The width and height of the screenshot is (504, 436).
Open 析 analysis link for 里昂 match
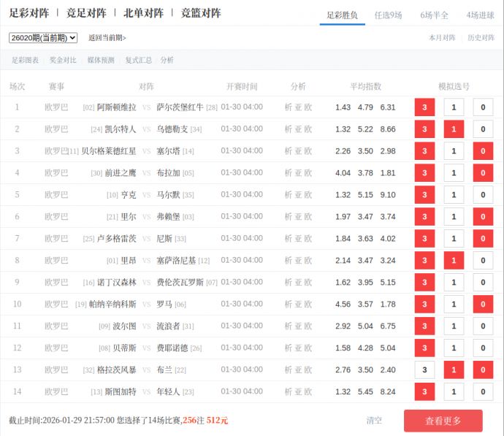click(289, 261)
